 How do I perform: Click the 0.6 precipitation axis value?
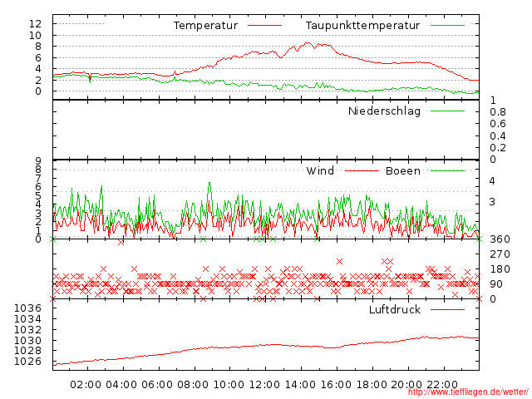tap(498, 124)
